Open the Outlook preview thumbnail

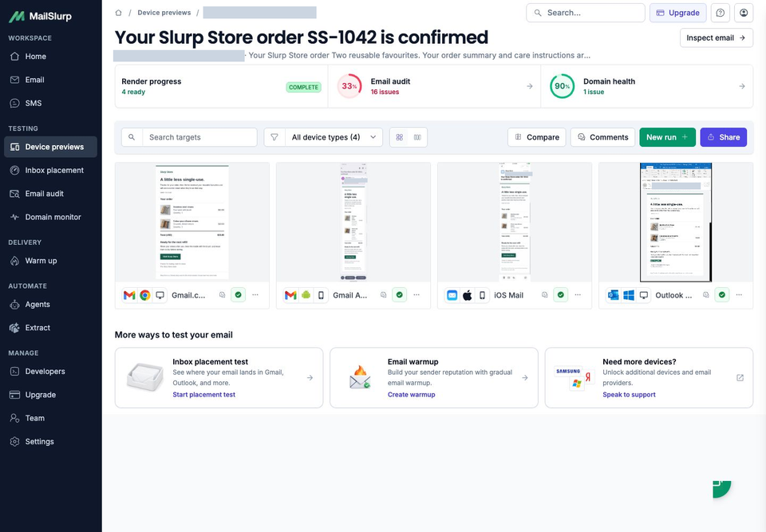click(676, 223)
